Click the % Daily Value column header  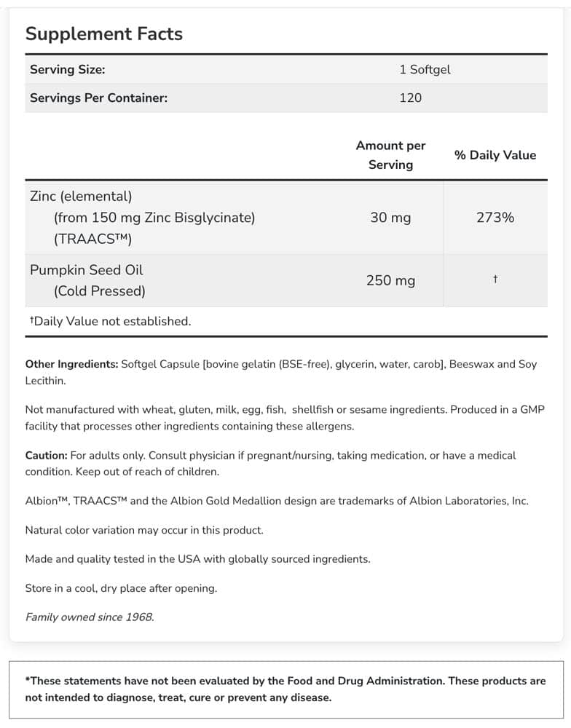click(495, 155)
